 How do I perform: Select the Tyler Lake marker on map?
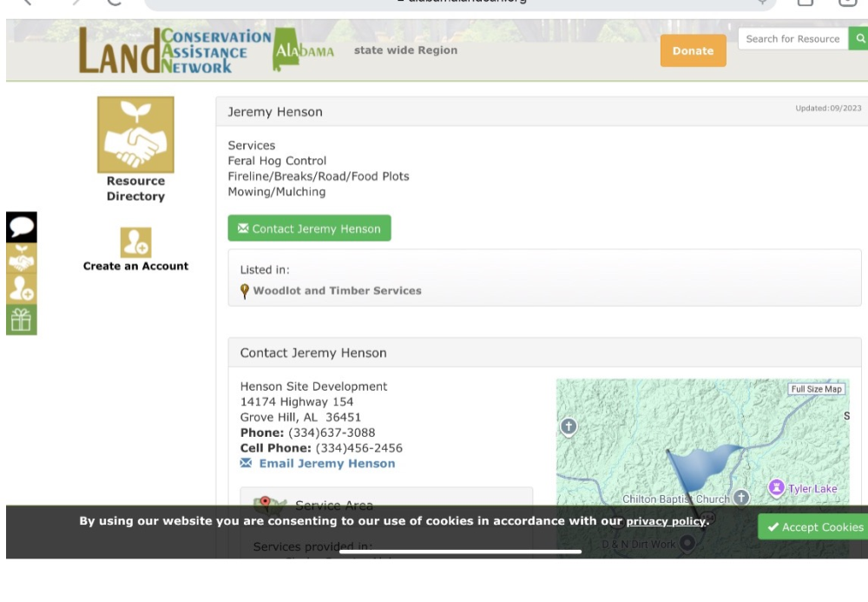coord(776,488)
